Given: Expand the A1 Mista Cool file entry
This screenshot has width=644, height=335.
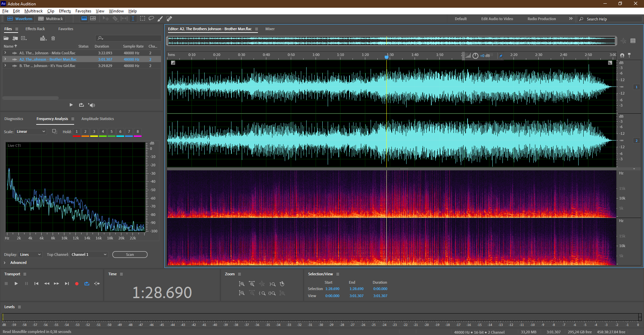Looking at the screenshot, I should tap(5, 53).
